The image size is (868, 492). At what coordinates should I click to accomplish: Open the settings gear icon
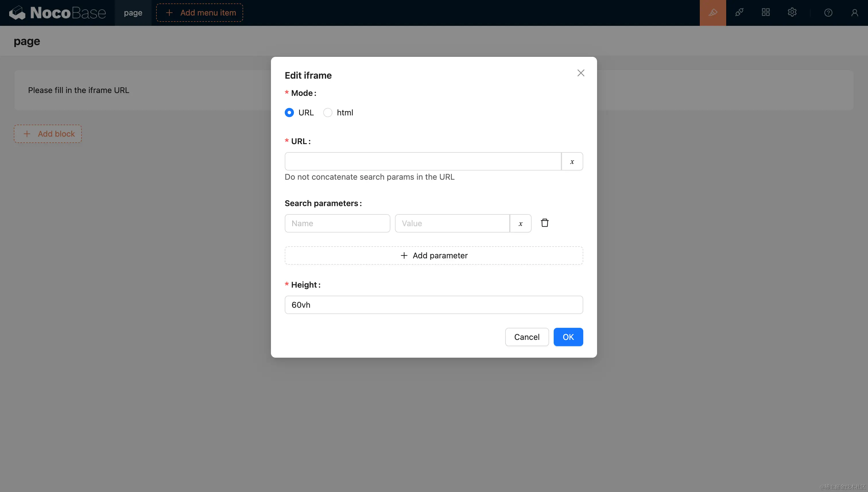792,13
